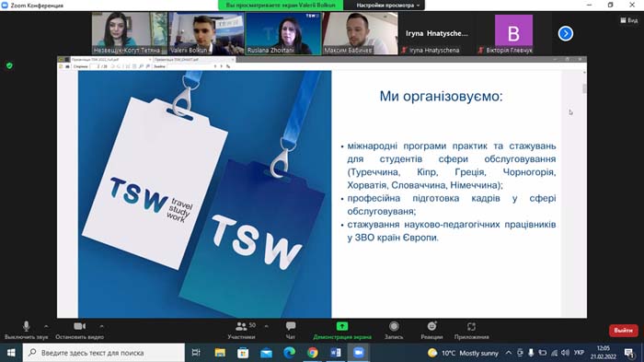Start screen sharing with green icon

[342, 326]
